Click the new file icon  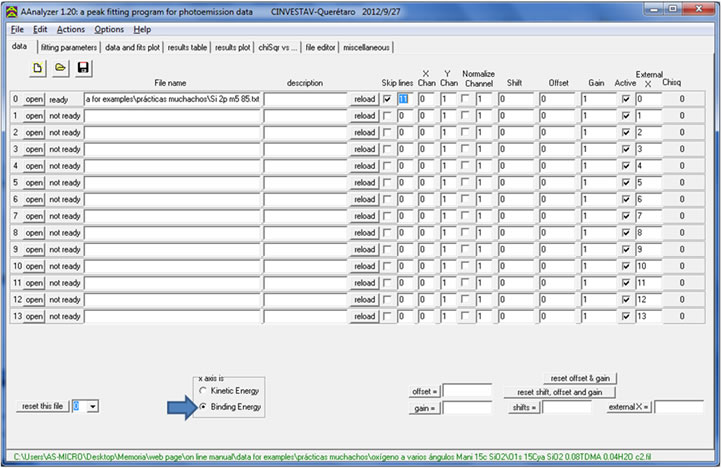pyautogui.click(x=39, y=67)
